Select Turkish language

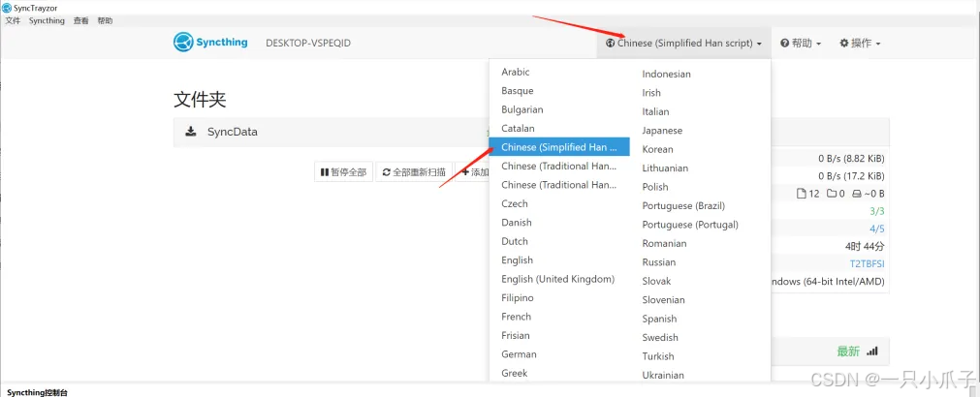coord(700,355)
